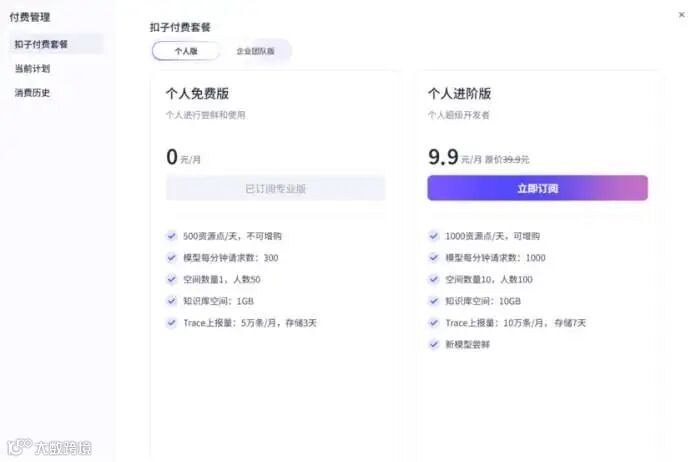Click the text Trace上报量：5万条/月，存储3天
Image resolution: width=692 pixels, height=462 pixels.
tap(250, 323)
